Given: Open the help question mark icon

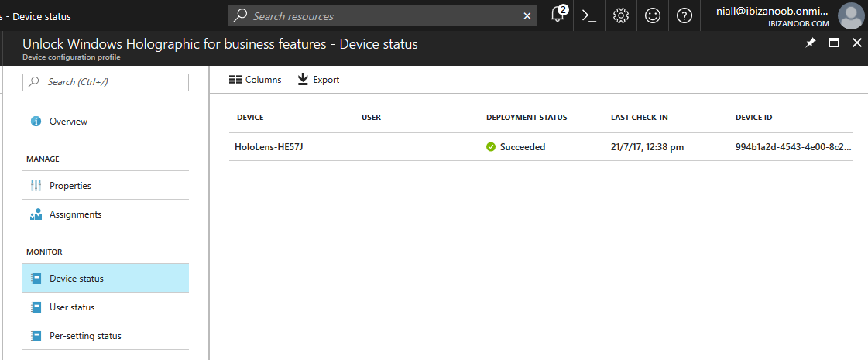Looking at the screenshot, I should [x=684, y=16].
